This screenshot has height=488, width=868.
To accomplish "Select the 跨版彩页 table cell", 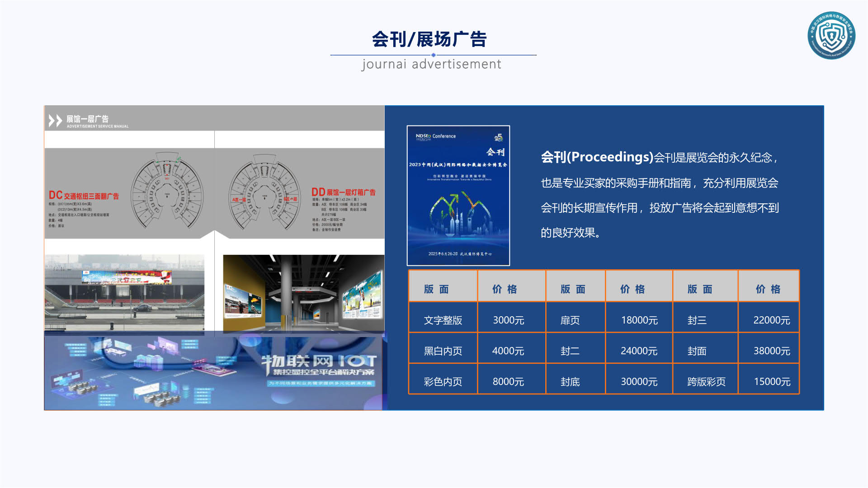I will [706, 382].
